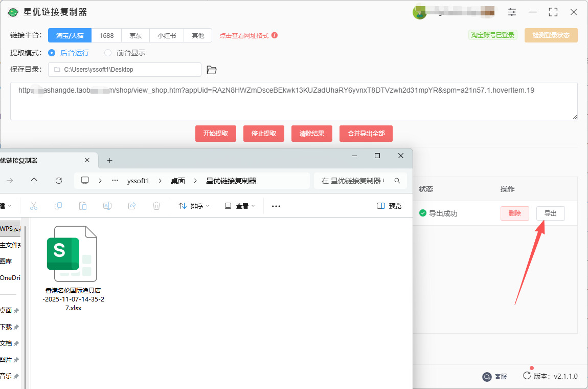
Task: Click yssoft1 in Explorer address bar
Action: point(138,181)
